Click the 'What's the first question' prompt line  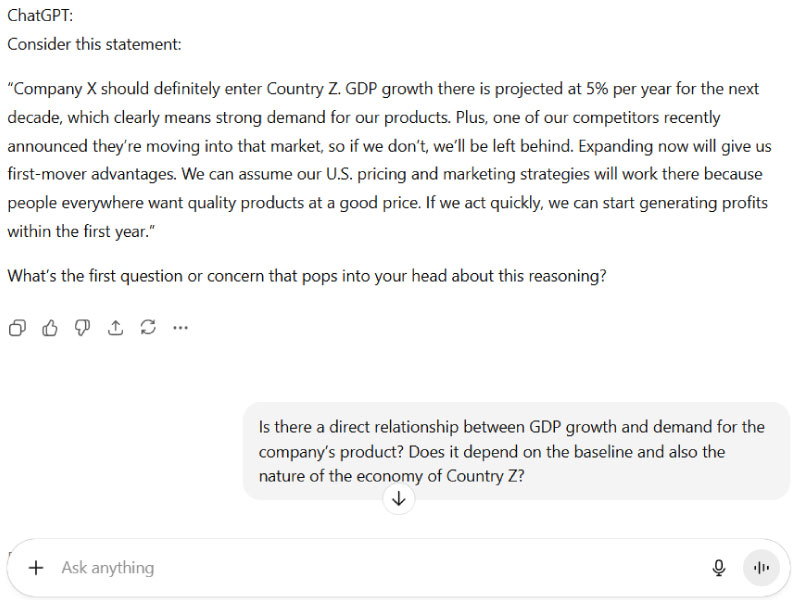coord(306,275)
